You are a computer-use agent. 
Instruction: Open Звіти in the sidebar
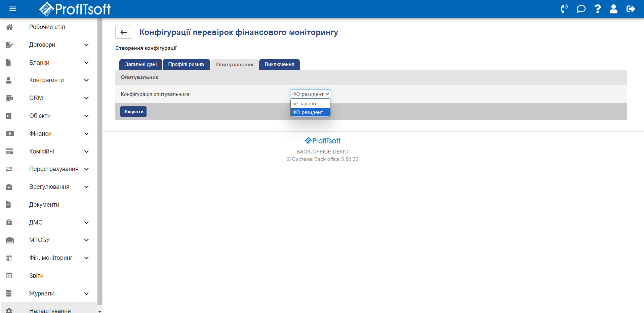click(36, 276)
